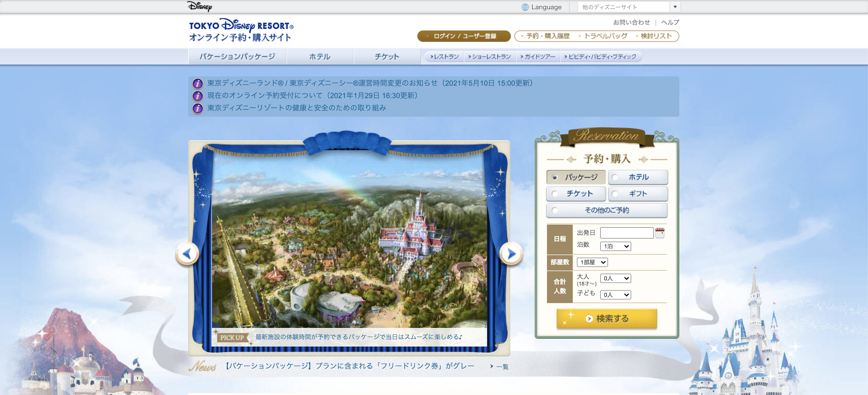The image size is (868, 395).
Task: Select the ホテル radio option
Action: tap(638, 177)
